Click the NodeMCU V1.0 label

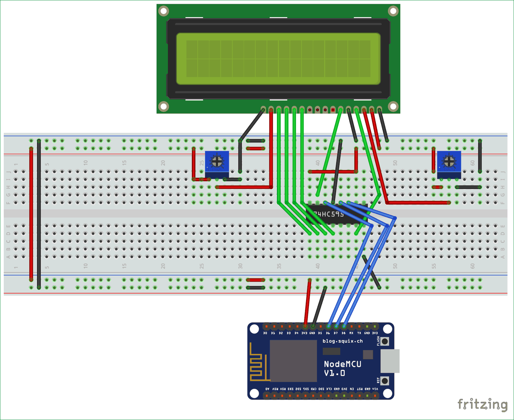pos(343,369)
